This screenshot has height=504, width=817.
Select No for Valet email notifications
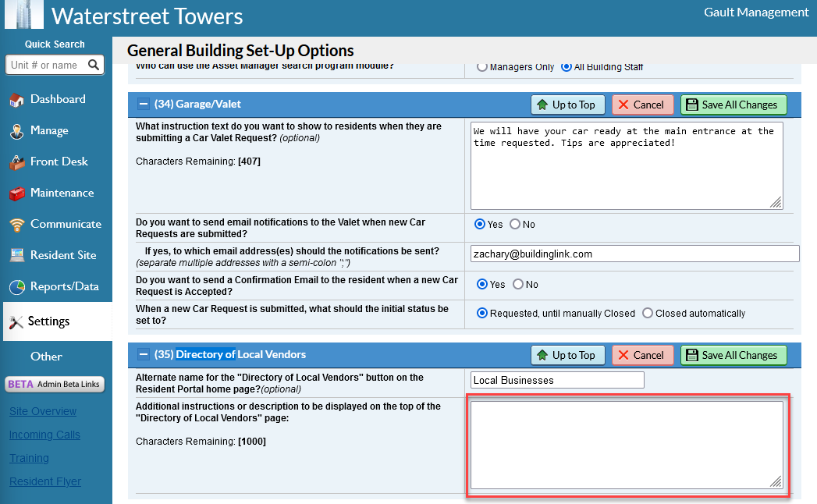coord(515,224)
